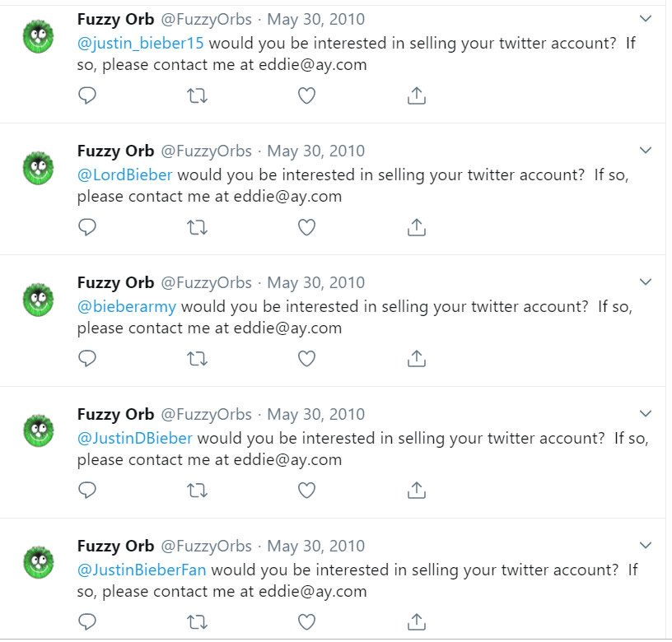Image resolution: width=672 pixels, height=642 pixels.
Task: Open dropdown chevron on @JustinBieberFan tweet
Action: point(646,546)
